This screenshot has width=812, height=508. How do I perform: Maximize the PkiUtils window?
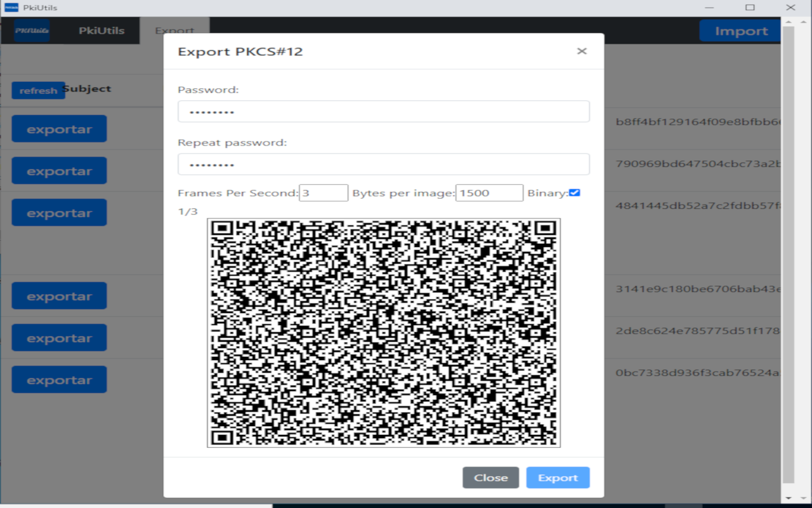click(x=750, y=8)
